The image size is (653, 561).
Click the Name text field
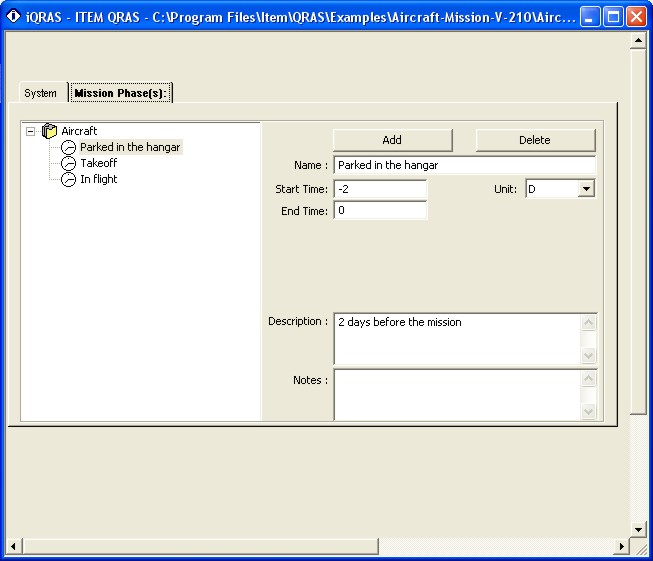pyautogui.click(x=463, y=165)
